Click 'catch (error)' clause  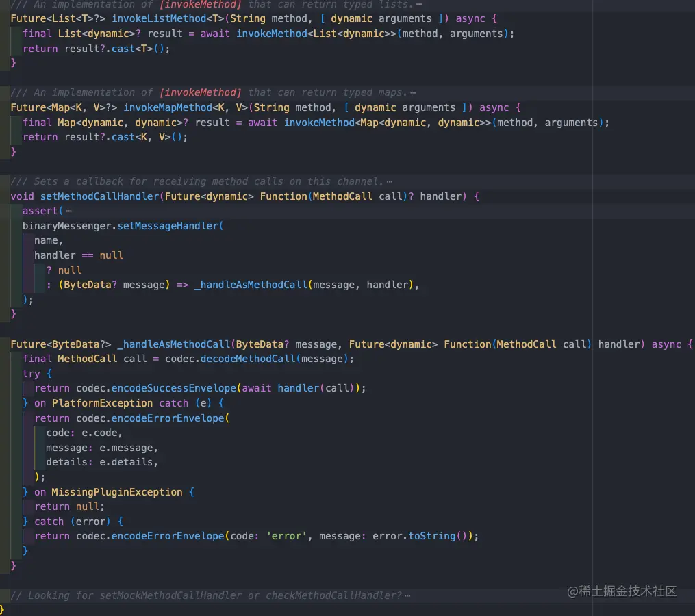click(x=73, y=522)
